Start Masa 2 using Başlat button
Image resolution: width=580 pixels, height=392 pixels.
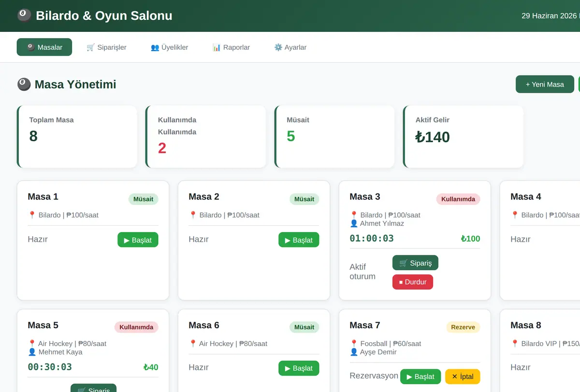tap(299, 240)
